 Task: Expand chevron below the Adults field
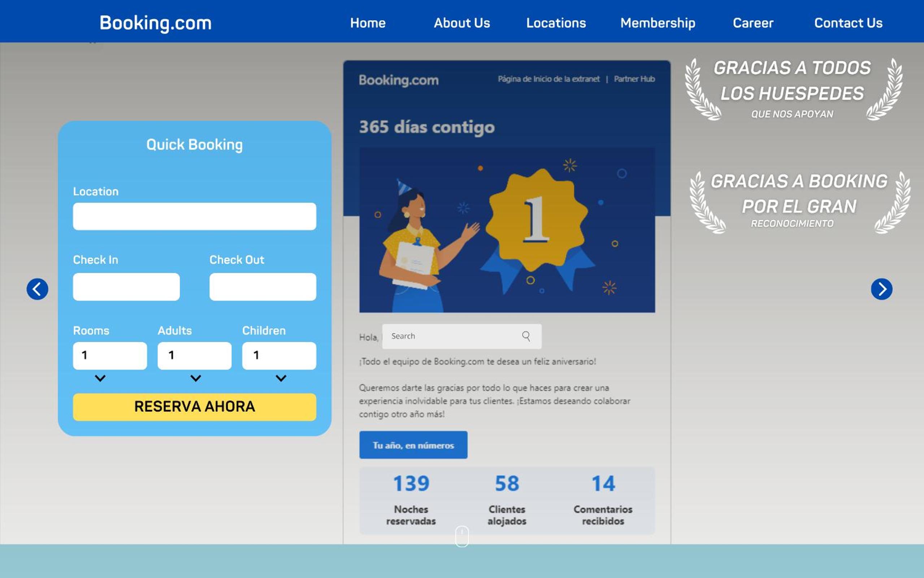click(196, 379)
